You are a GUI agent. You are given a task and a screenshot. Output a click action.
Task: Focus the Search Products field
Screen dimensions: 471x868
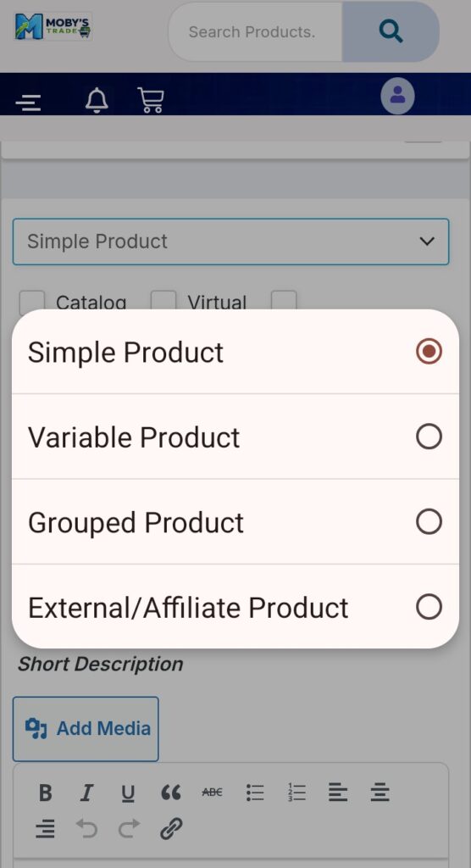[x=255, y=31]
